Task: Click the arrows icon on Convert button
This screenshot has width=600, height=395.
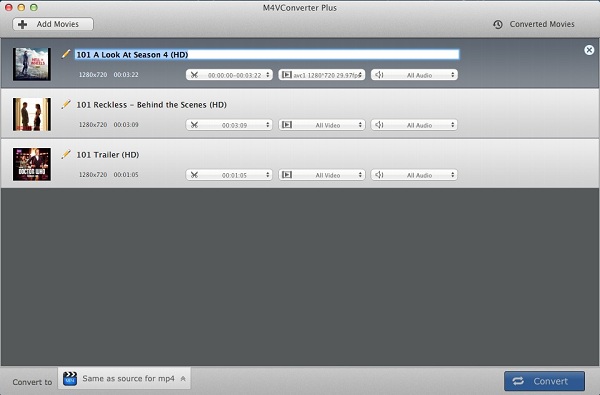Action: [518, 381]
